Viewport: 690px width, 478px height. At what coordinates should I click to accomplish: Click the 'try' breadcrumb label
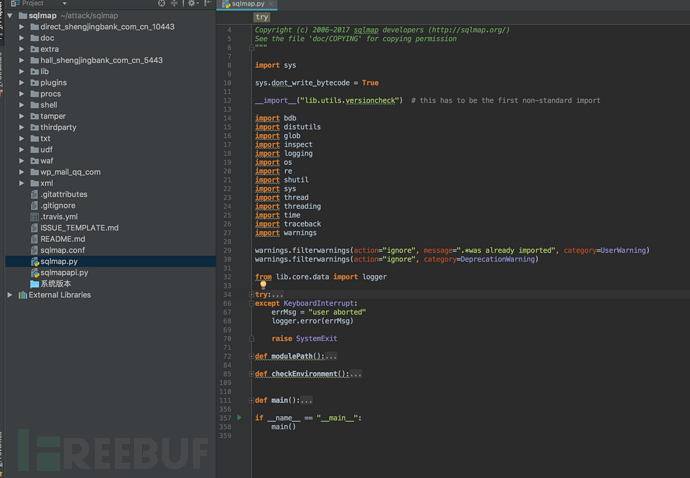[x=261, y=17]
